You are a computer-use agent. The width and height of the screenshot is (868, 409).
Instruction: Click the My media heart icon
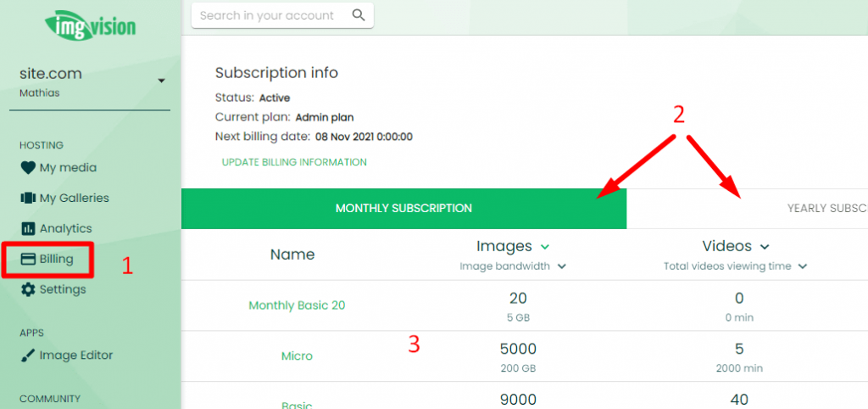point(28,167)
